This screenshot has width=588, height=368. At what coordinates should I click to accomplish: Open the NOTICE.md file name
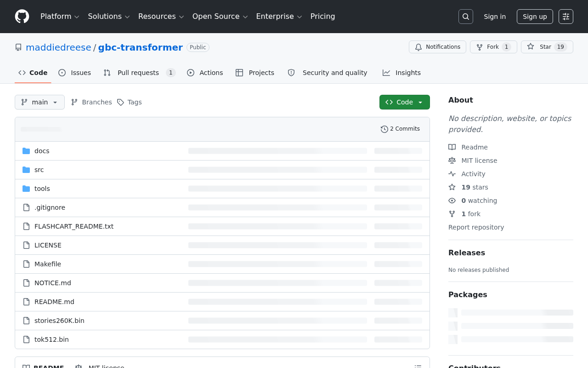(53, 283)
